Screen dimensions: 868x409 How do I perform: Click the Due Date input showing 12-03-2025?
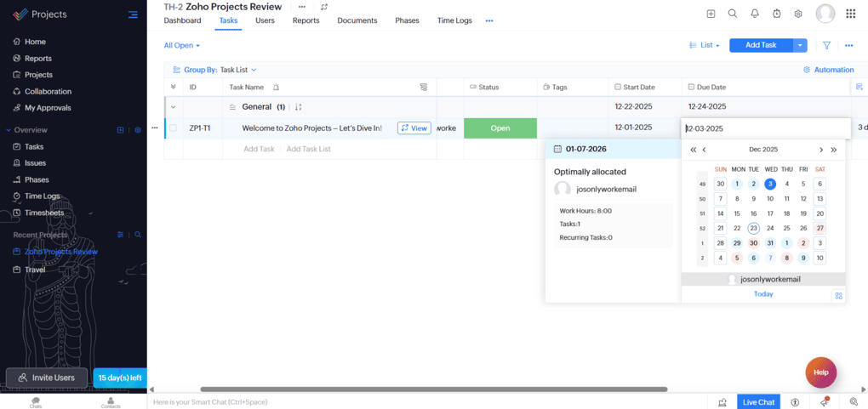(x=766, y=128)
